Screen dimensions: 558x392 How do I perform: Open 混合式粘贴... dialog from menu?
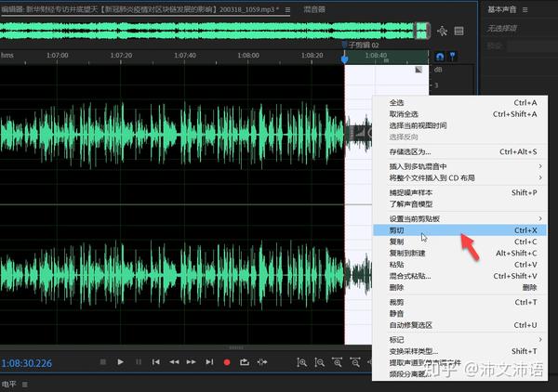[459, 276]
